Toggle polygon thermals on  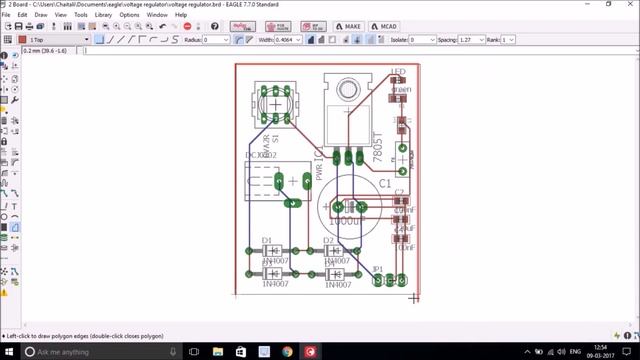(357, 40)
